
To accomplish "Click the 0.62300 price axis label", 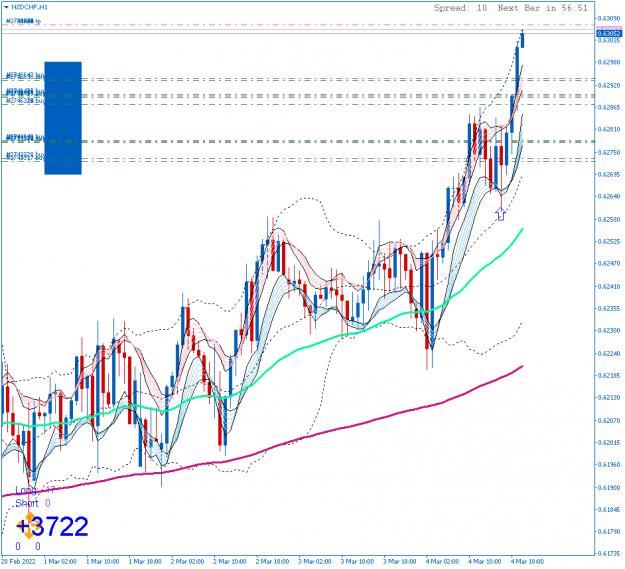I will (609, 331).
